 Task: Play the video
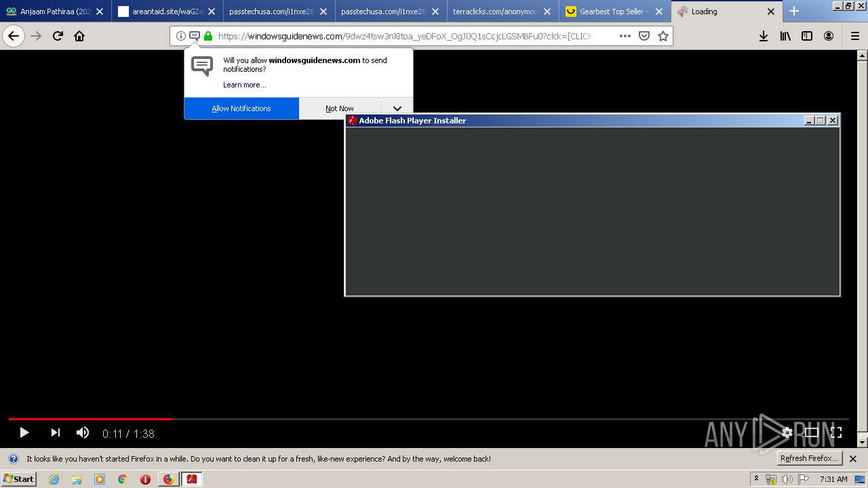tap(24, 432)
